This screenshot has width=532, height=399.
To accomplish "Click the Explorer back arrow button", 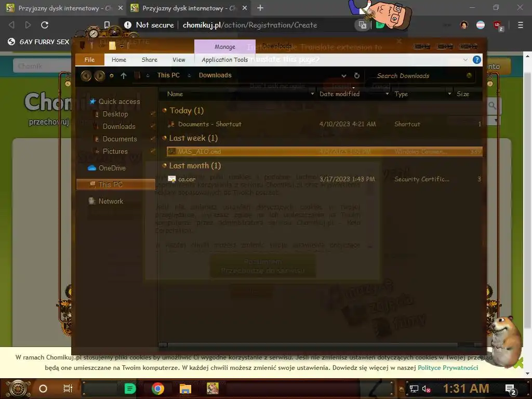I will pyautogui.click(x=86, y=75).
